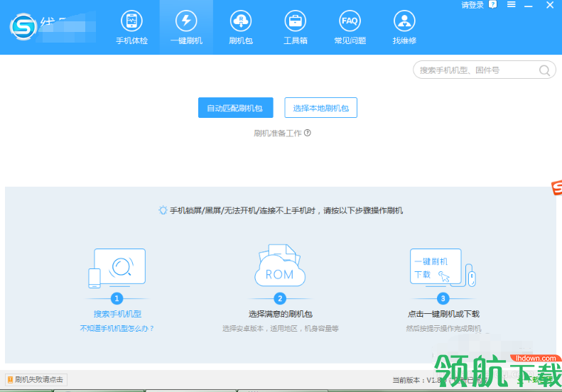This screenshot has width=562, height=392.
Task: Open the 找维修 repair person icon
Action: 404,21
